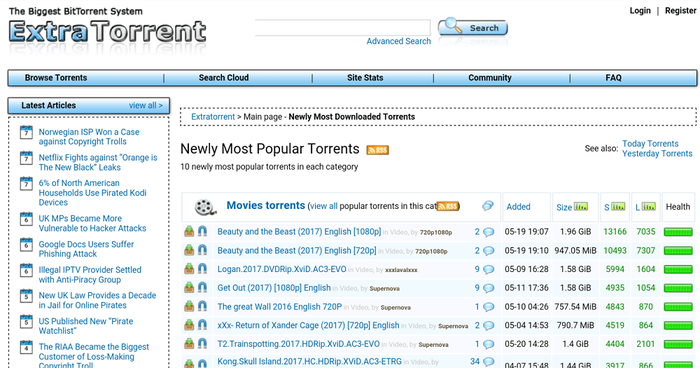This screenshot has width=700, height=368.
Task: Click view all in Latest Articles
Action: coord(146,105)
